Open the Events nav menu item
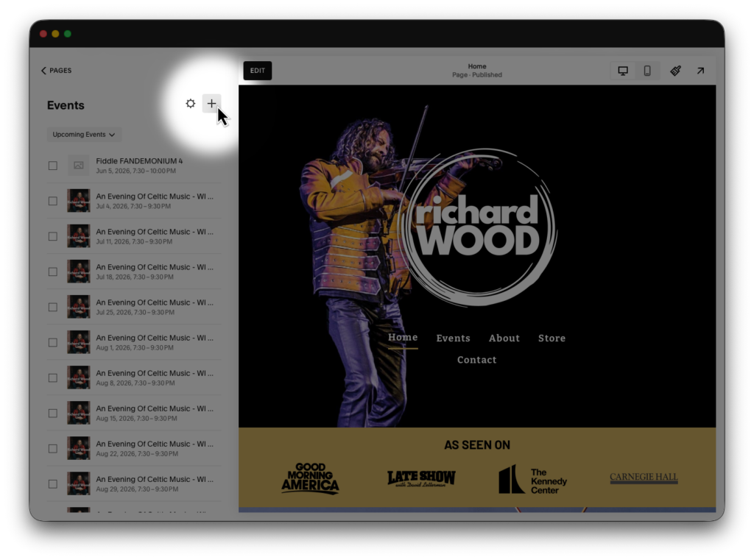The width and height of the screenshot is (754, 560). click(x=453, y=339)
